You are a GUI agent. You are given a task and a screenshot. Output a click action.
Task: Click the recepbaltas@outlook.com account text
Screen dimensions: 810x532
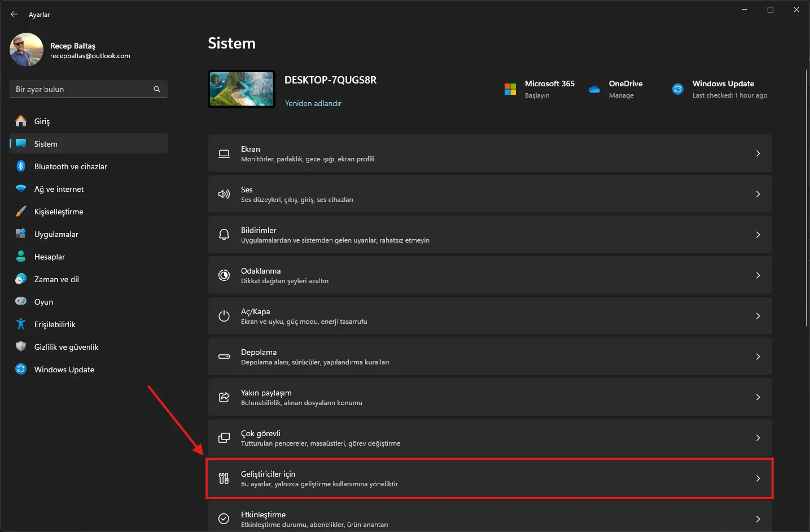tap(90, 56)
